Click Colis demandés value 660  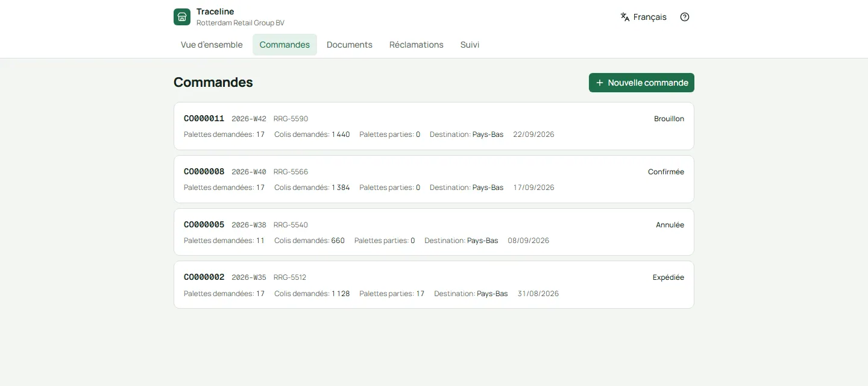coord(338,241)
